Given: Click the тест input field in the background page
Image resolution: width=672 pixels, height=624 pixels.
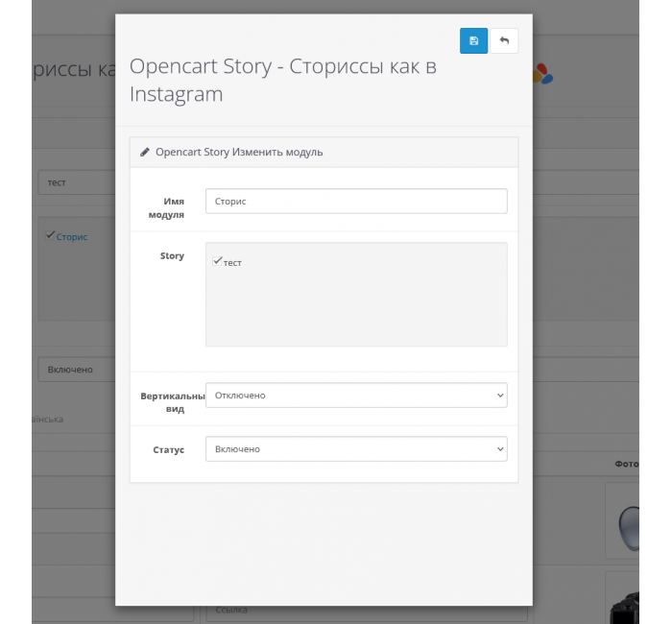Looking at the screenshot, I should click(77, 182).
